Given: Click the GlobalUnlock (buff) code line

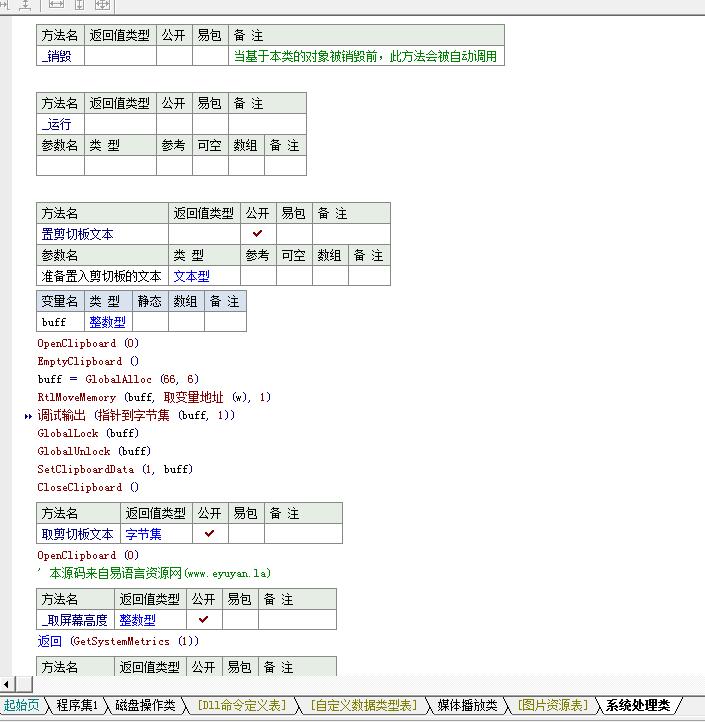Looking at the screenshot, I should tap(94, 451).
